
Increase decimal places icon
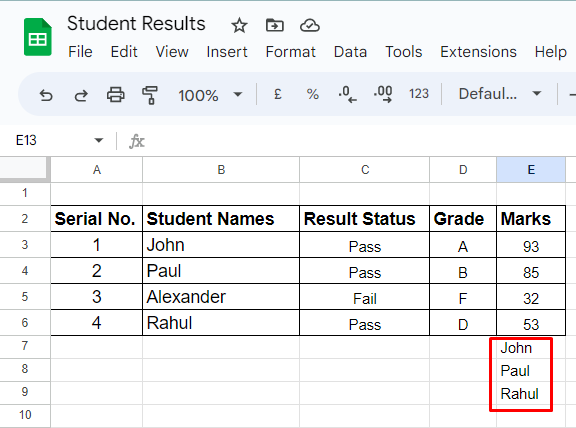pos(383,94)
